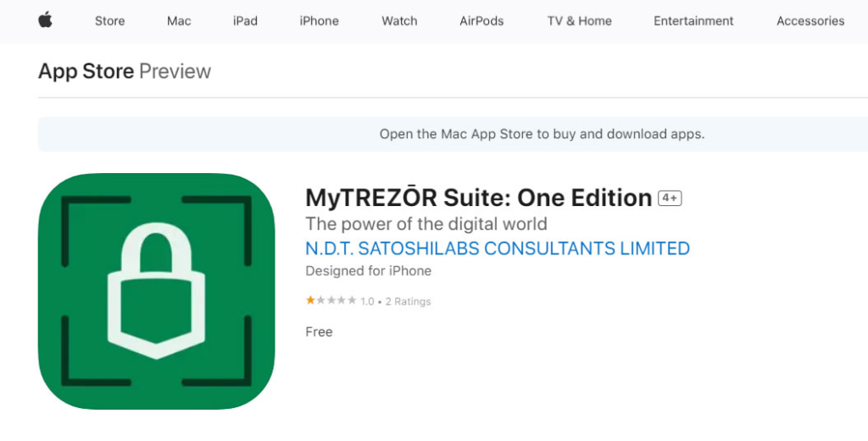Select the Entertainment navigation item
Screen dimensions: 868x441
click(x=693, y=21)
